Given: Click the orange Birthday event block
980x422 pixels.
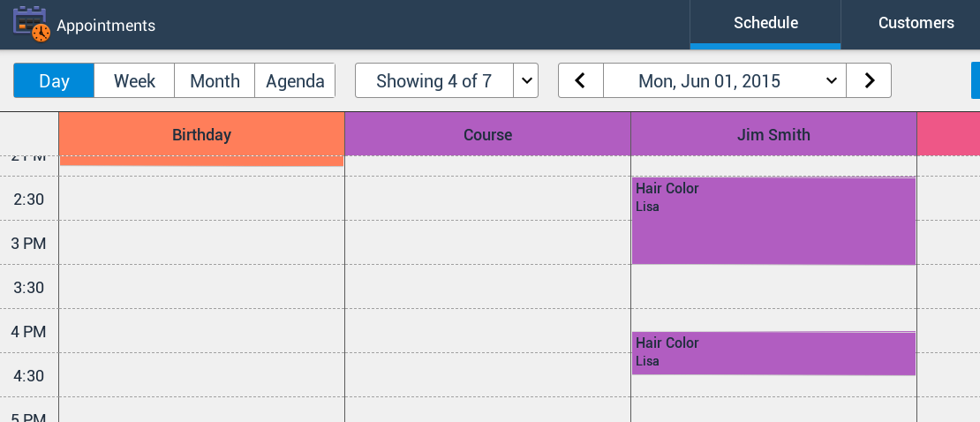Looking at the screenshot, I should pos(202,161).
